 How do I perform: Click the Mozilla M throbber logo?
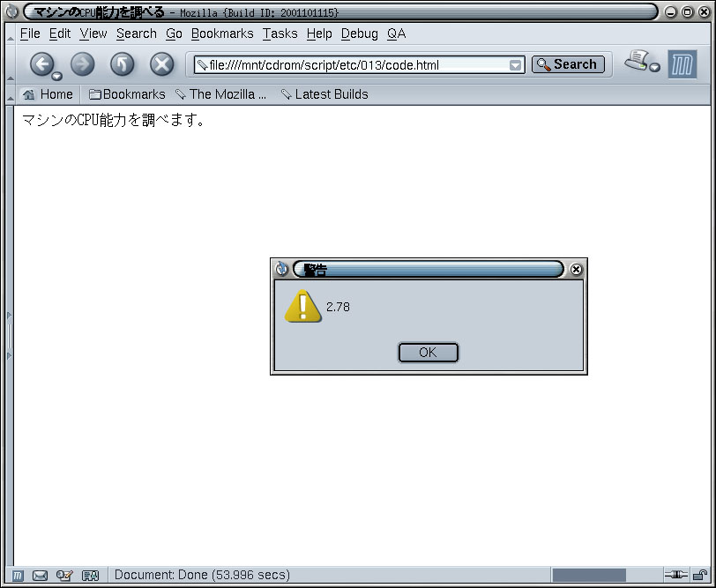pyautogui.click(x=682, y=64)
